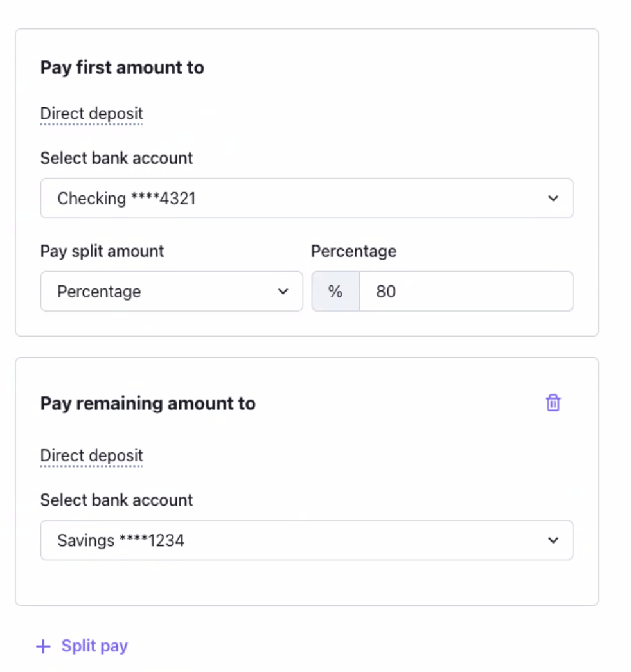Click the percent sign prefix icon
Image resolution: width=631 pixels, height=672 pixels.
(335, 292)
